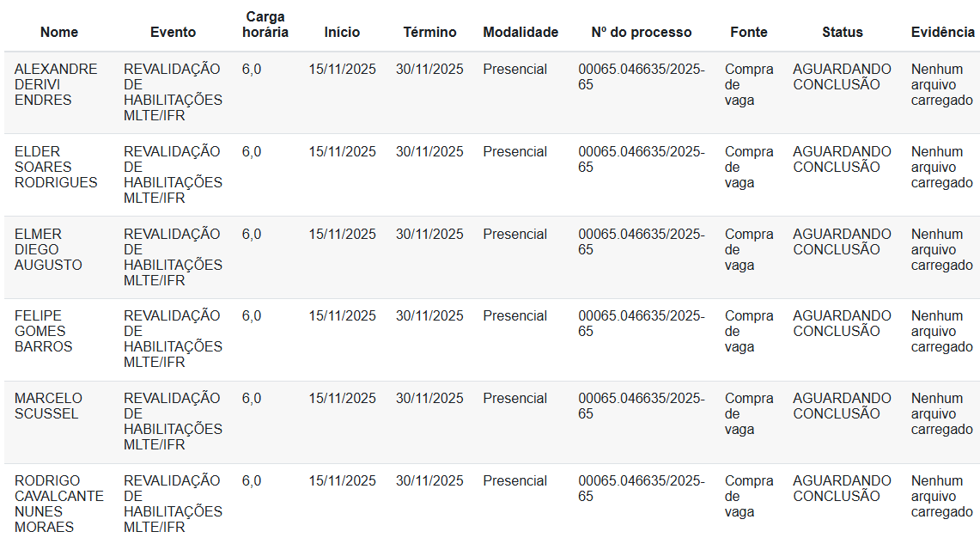The width and height of the screenshot is (980, 550).
Task: Click evidence cell in Elder Soares Rodrigues row
Action: (941, 167)
